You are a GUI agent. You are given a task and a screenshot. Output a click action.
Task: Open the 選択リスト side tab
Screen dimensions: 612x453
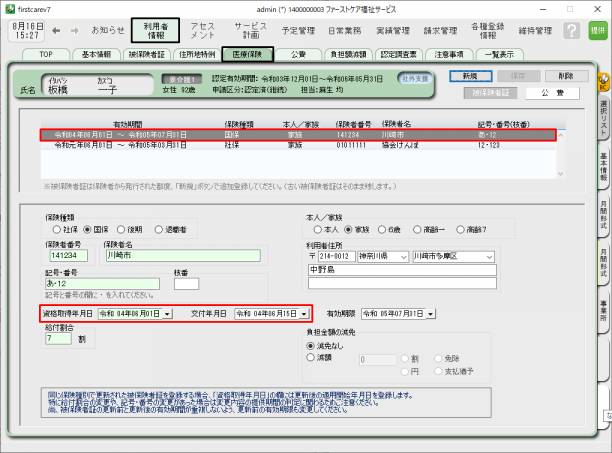(603, 117)
